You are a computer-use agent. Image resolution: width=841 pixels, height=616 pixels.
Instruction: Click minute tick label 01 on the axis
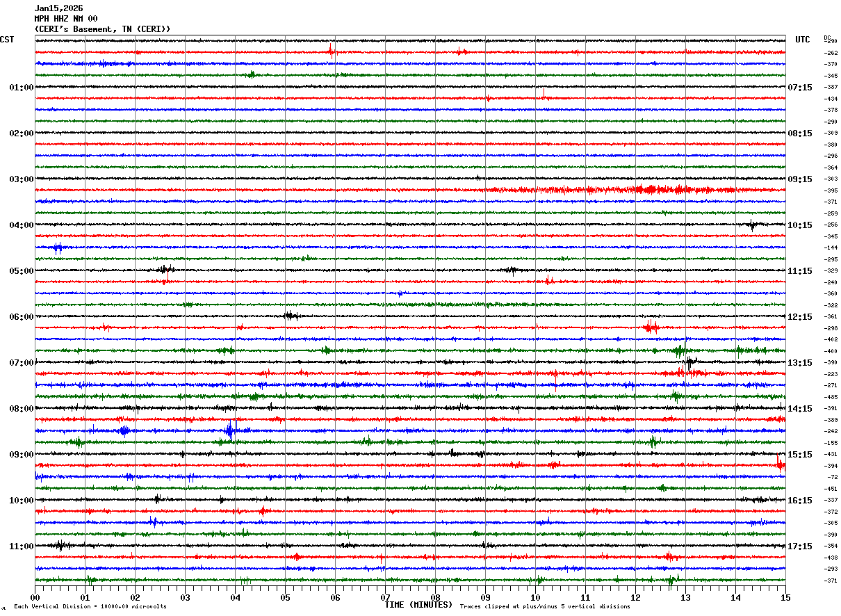85,597
